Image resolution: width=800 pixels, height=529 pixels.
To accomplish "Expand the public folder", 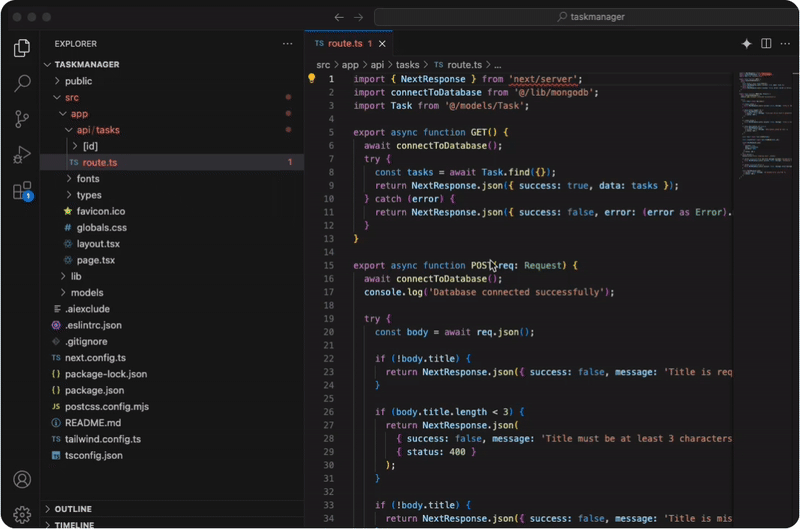I will 78,81.
